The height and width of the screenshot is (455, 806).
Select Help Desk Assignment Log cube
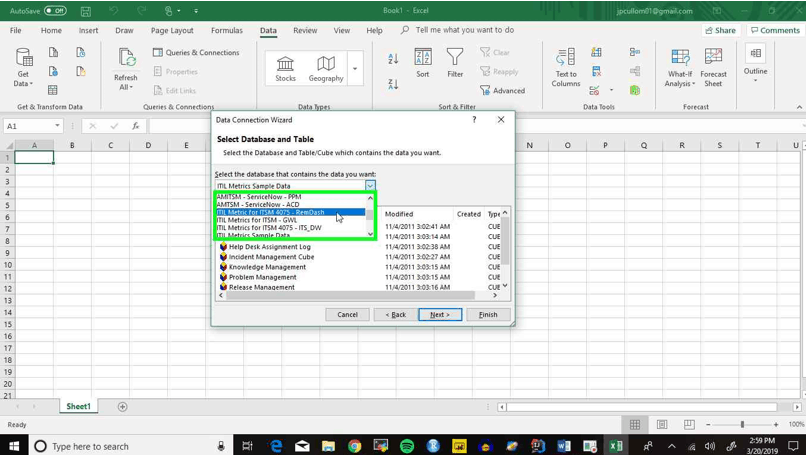269,247
